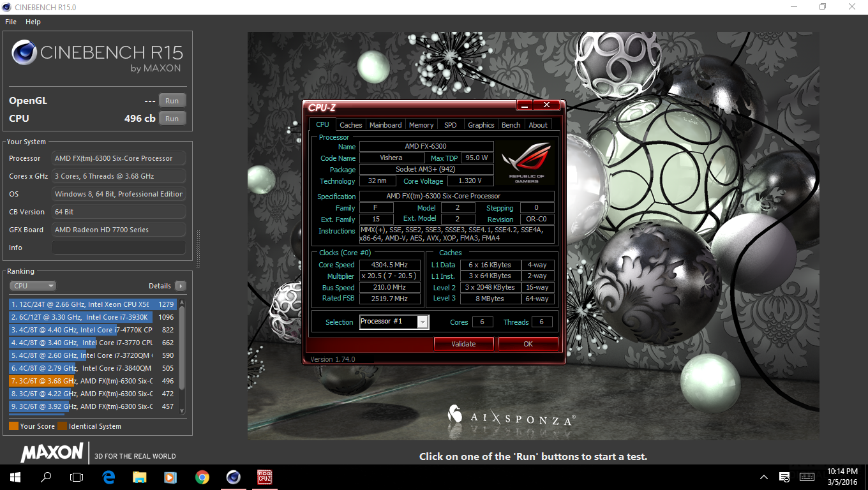Viewport: 868px width, 490px height.
Task: Open the File menu in Cinebench
Action: tap(11, 22)
